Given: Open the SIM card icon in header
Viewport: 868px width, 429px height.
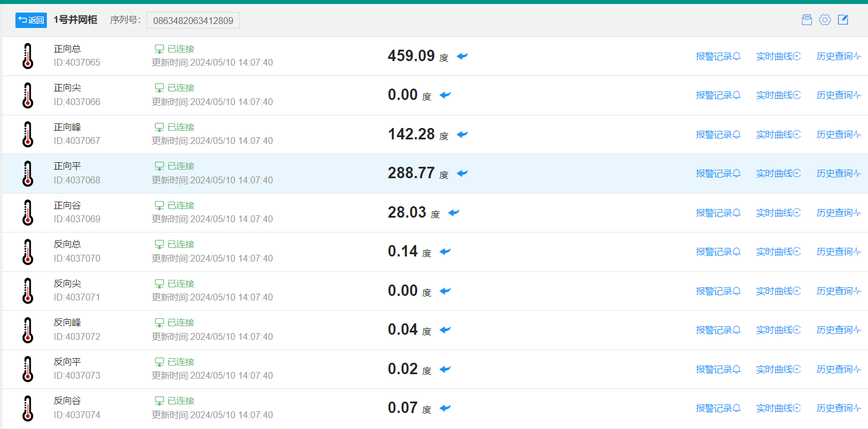Looking at the screenshot, I should (x=806, y=20).
